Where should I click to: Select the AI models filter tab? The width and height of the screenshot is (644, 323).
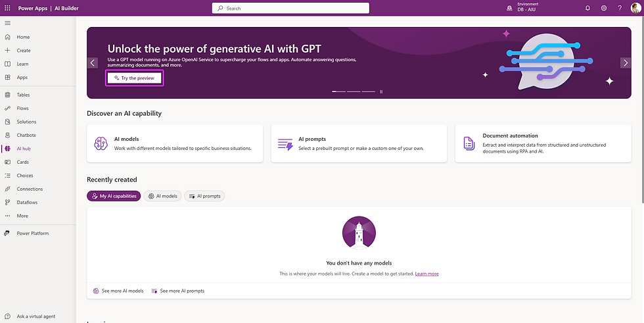163,196
